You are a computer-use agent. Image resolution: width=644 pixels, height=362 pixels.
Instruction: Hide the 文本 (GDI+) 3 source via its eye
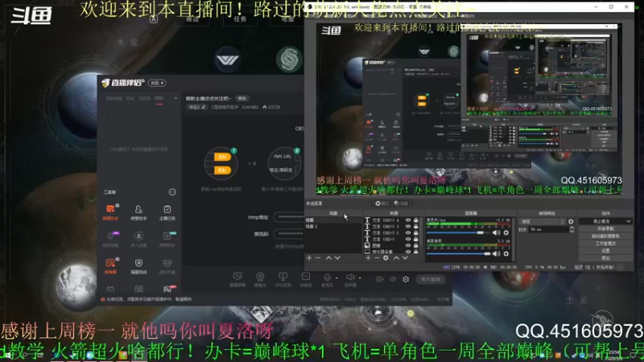[x=408, y=227]
